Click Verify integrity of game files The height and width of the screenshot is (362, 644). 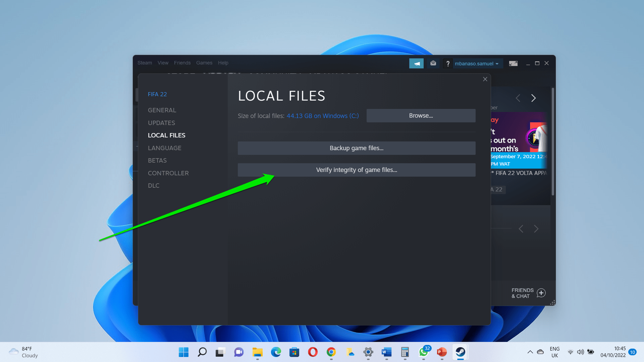click(x=356, y=170)
